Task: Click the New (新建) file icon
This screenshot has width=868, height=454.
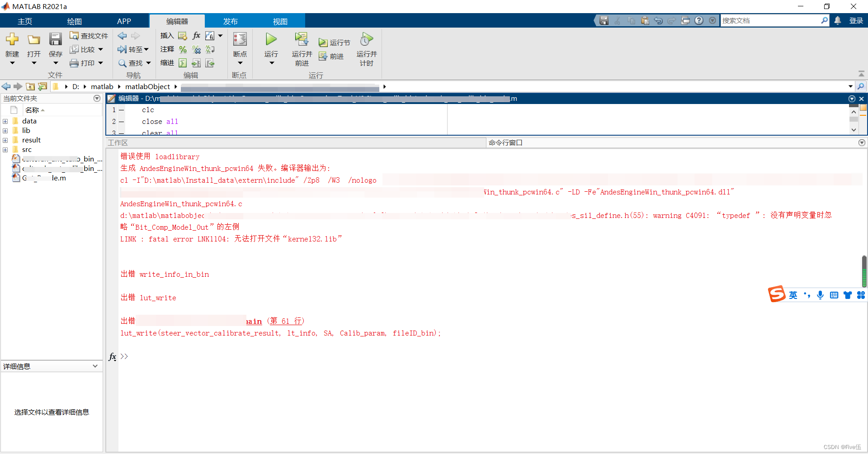Action: (12, 40)
